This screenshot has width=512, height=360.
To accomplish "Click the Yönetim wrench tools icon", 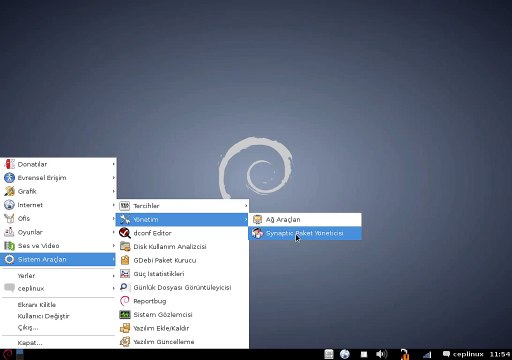I will click(125, 219).
